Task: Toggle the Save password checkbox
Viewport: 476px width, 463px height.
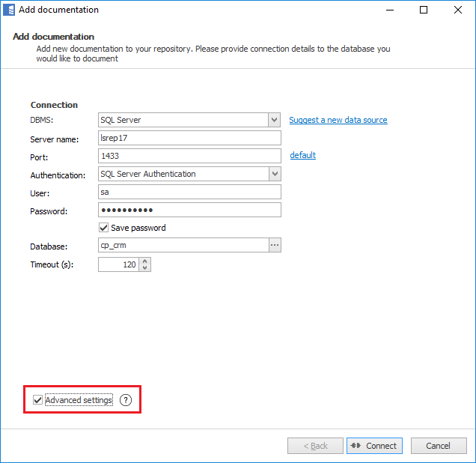Action: pos(104,228)
